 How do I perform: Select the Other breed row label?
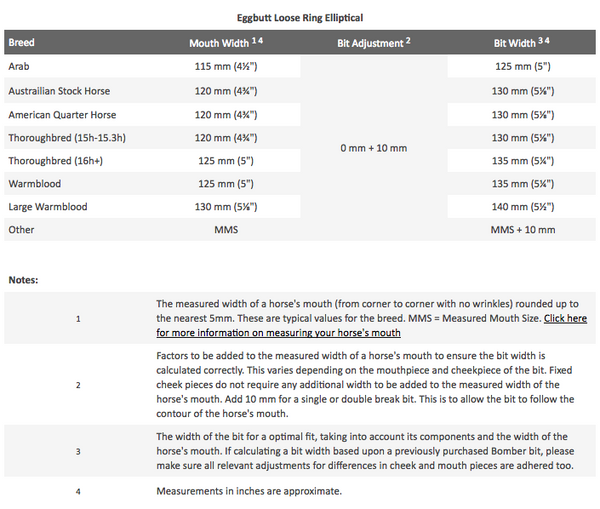(21, 230)
